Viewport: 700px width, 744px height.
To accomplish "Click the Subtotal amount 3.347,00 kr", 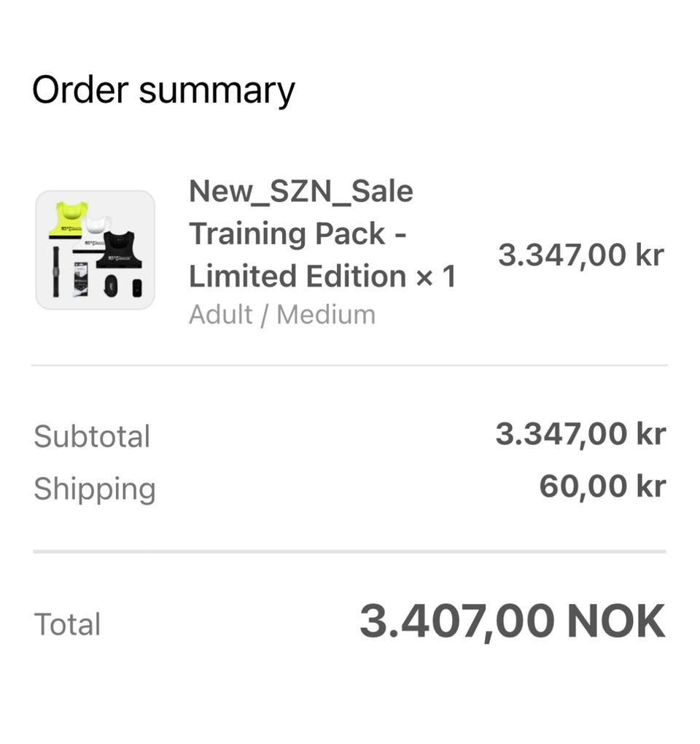I will click(x=580, y=435).
